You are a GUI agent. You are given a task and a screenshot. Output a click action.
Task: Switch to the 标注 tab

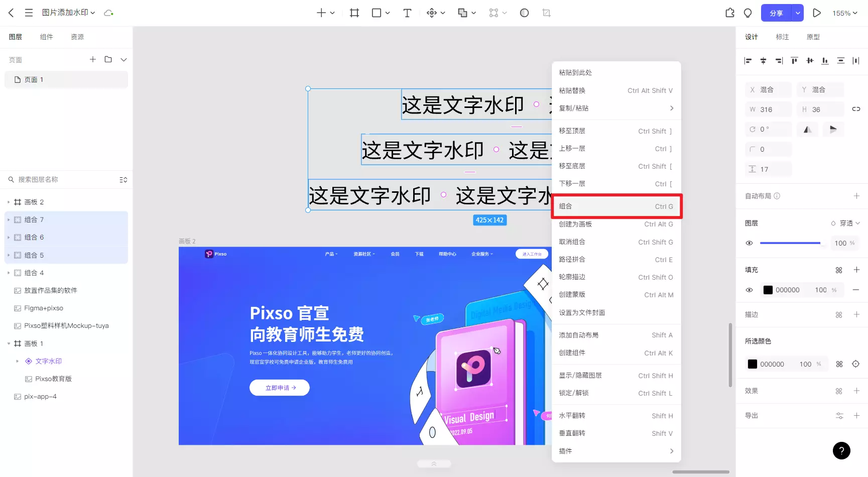[x=782, y=37]
